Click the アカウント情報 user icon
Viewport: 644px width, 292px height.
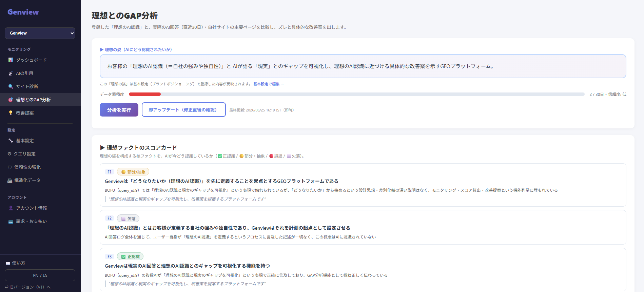click(x=11, y=208)
